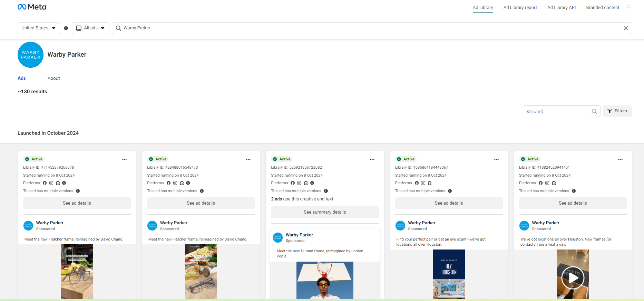Select the Ads tab
The width and height of the screenshot is (644, 301).
click(x=22, y=78)
